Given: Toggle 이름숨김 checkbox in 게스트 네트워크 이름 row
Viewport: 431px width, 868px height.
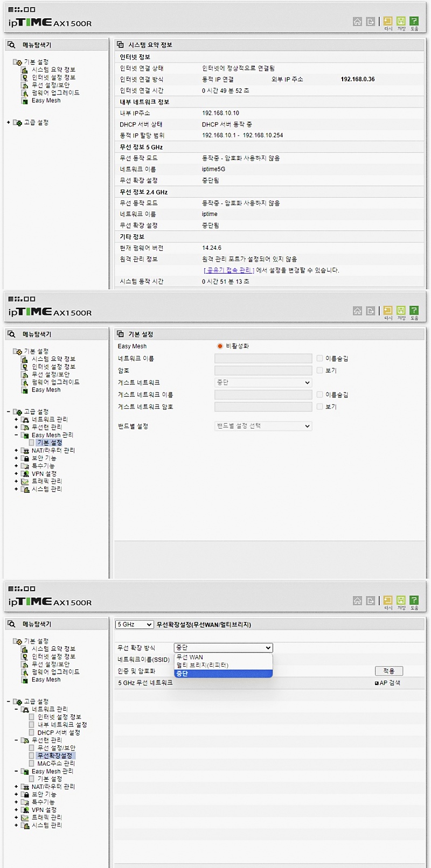Looking at the screenshot, I should pyautogui.click(x=320, y=395).
